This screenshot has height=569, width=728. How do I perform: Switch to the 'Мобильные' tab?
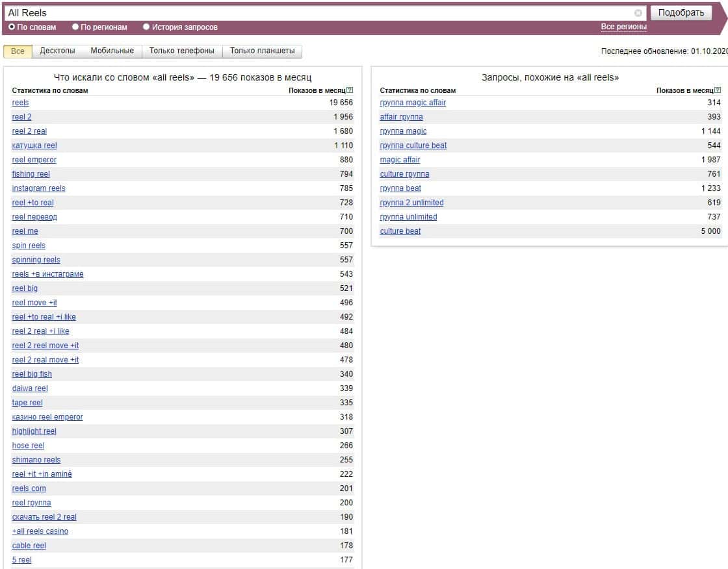tap(112, 51)
